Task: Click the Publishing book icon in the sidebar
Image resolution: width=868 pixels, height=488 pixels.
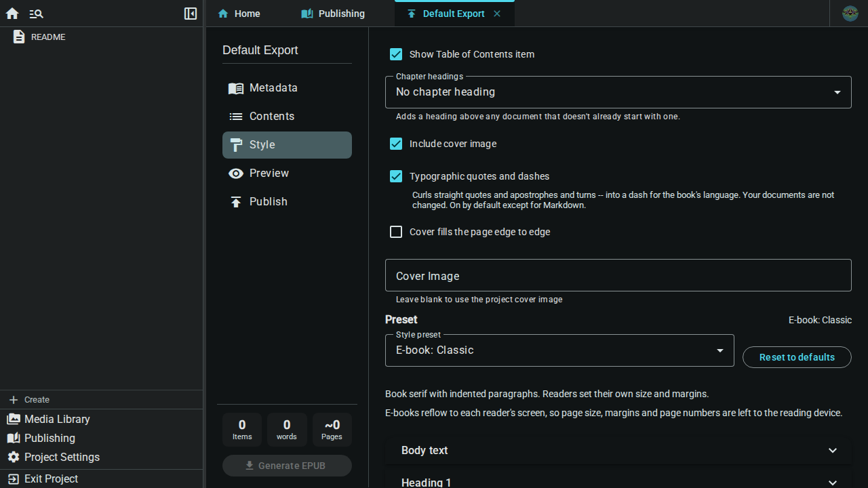Action: [14, 438]
